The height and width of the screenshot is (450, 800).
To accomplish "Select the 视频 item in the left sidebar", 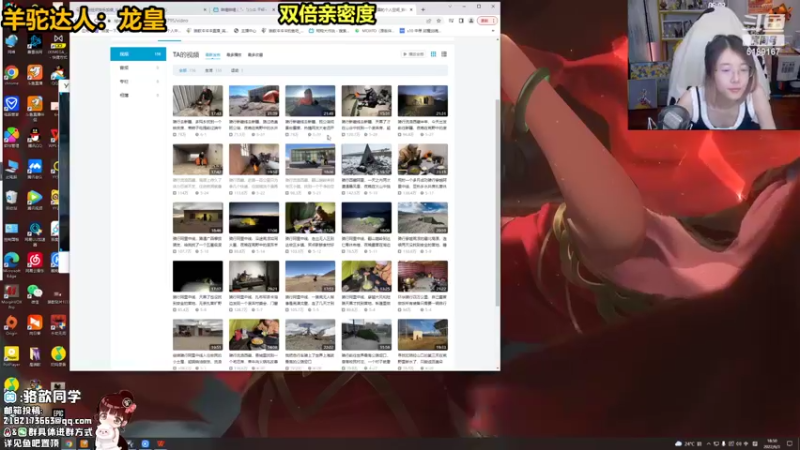I will (x=138, y=54).
